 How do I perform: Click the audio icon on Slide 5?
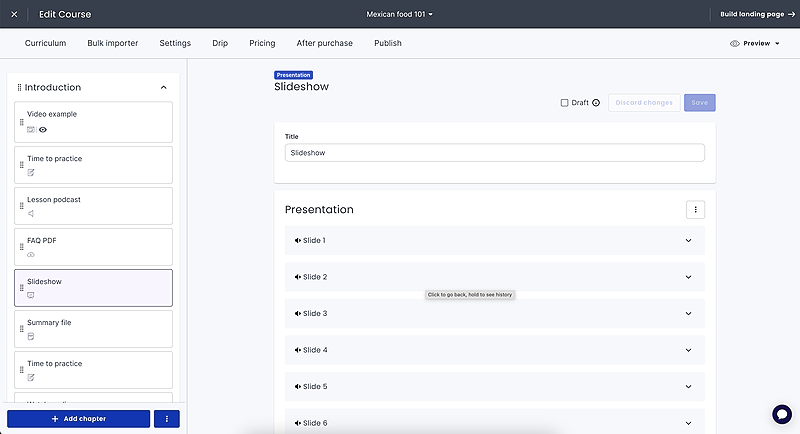[297, 387]
